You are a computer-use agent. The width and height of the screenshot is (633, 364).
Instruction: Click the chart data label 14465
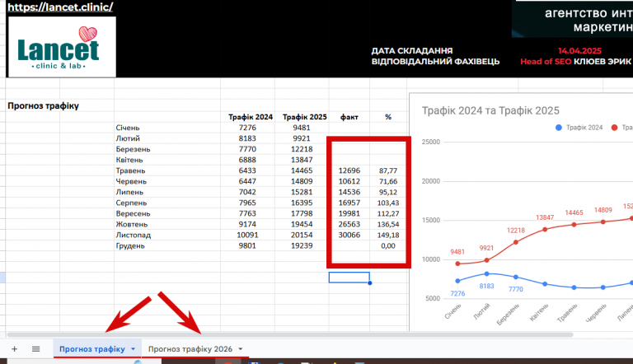[574, 212]
